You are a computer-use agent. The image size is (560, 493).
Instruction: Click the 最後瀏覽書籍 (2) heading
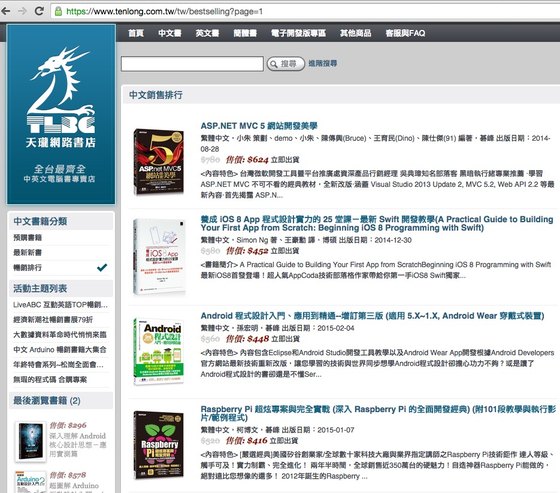[x=47, y=400]
